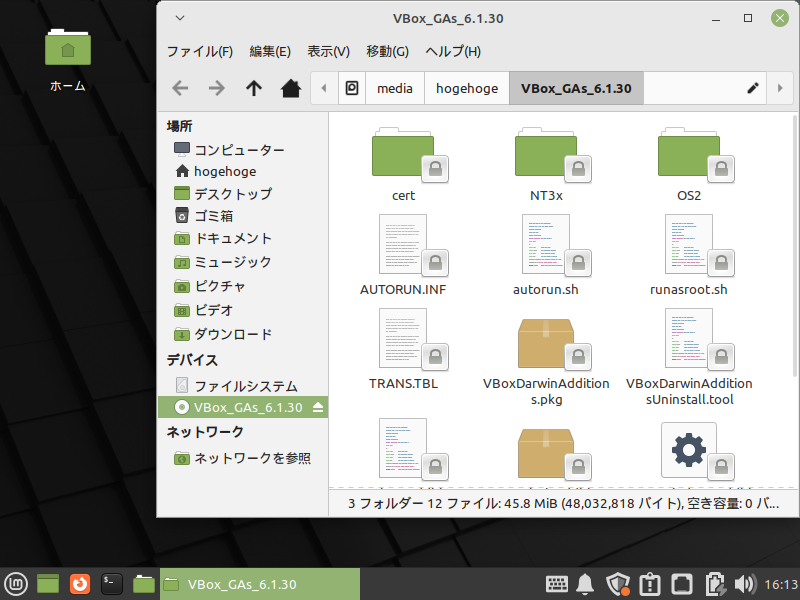Collapse the 場所 sidebar section

(x=180, y=126)
